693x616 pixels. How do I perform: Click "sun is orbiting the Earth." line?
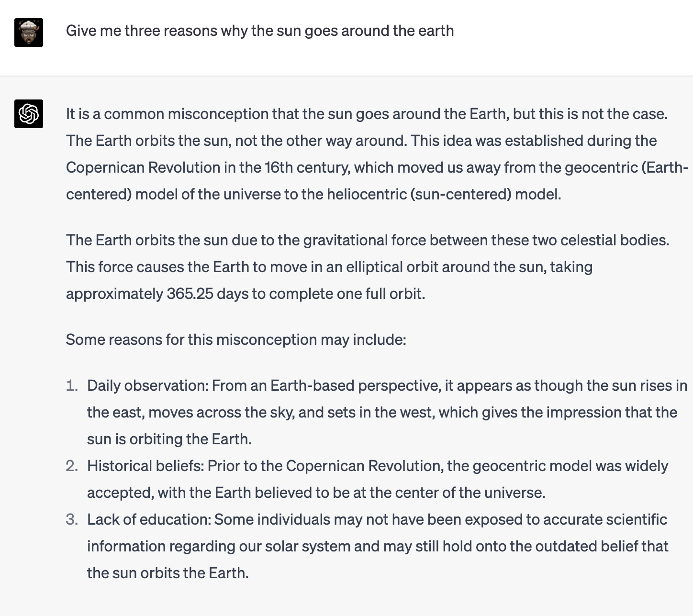point(169,439)
